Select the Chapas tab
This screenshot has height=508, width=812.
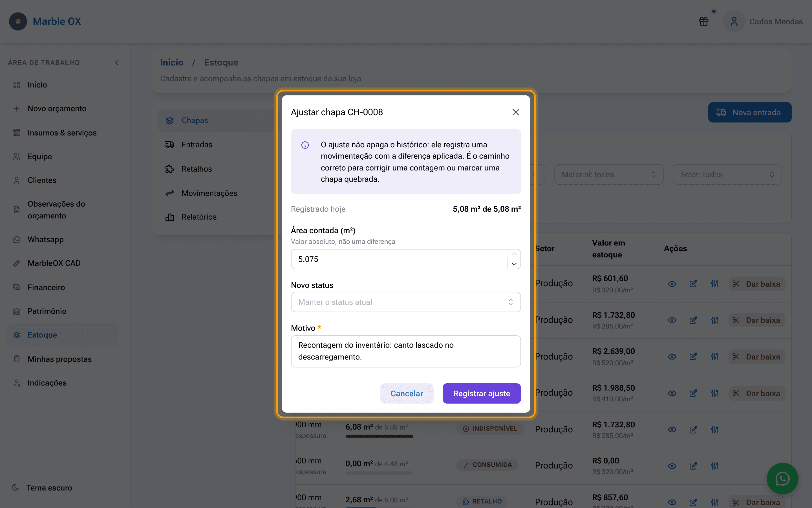click(x=217, y=120)
